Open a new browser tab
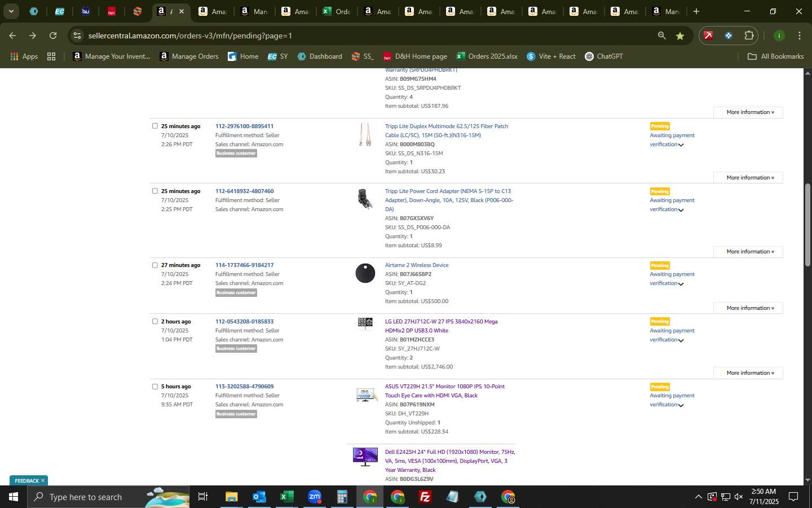Screen dimensions: 812x508 [696, 11]
